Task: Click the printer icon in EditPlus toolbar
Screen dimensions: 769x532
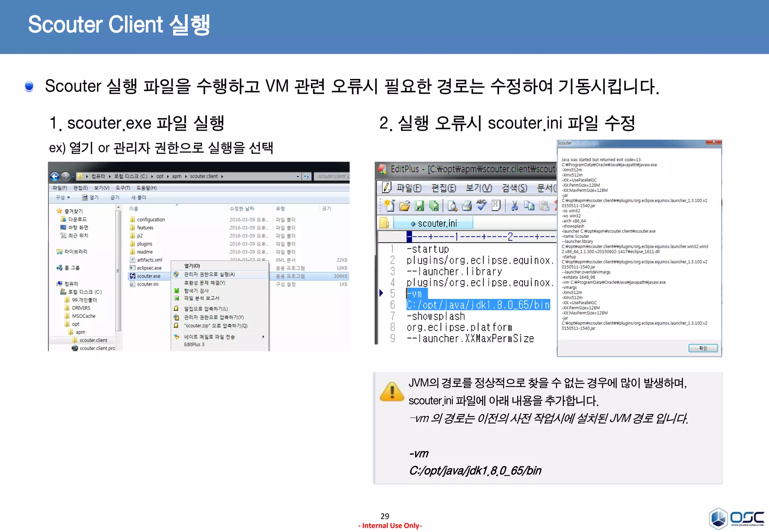Action: click(467, 206)
